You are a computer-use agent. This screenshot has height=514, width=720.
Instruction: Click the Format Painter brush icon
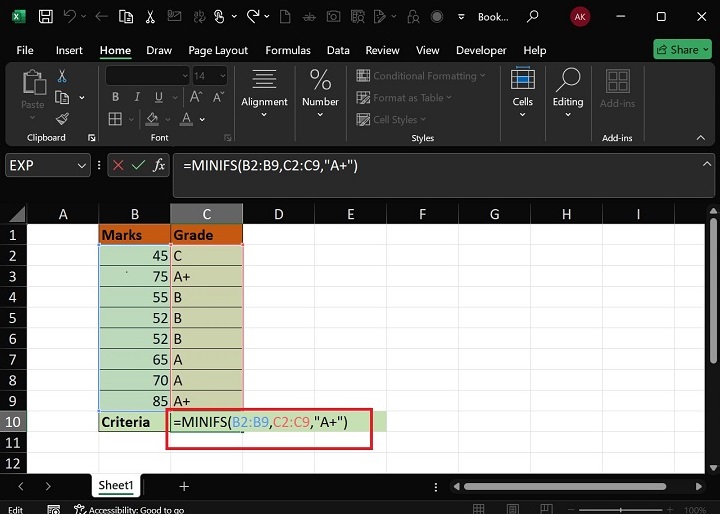click(x=62, y=119)
